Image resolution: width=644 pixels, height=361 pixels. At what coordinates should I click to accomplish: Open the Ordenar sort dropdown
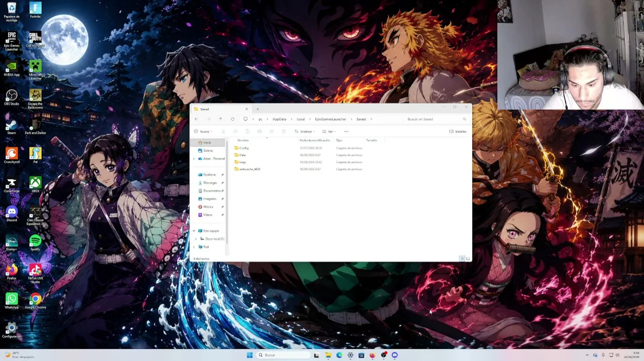tap(304, 131)
